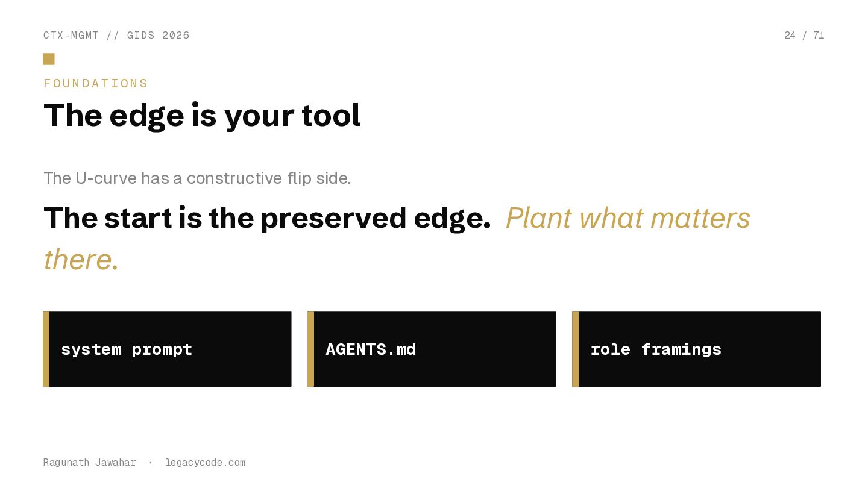Click the gold accent bar on role framings card

point(576,349)
